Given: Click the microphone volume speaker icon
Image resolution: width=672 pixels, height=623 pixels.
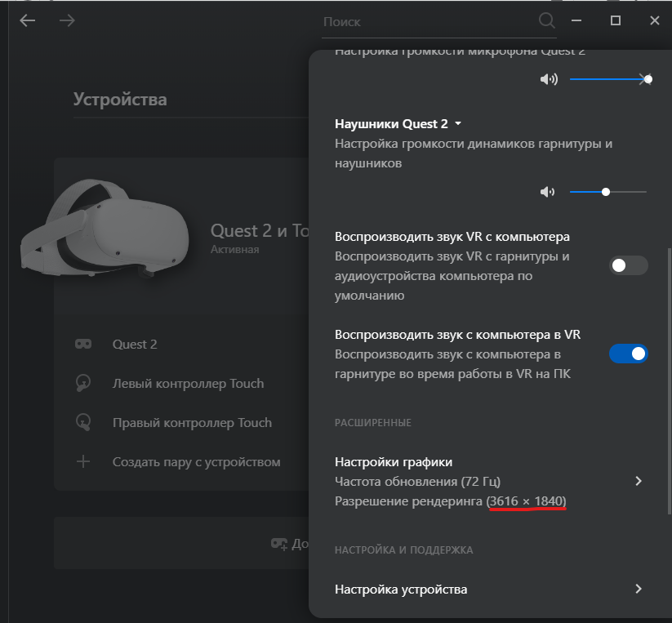Looking at the screenshot, I should click(549, 79).
